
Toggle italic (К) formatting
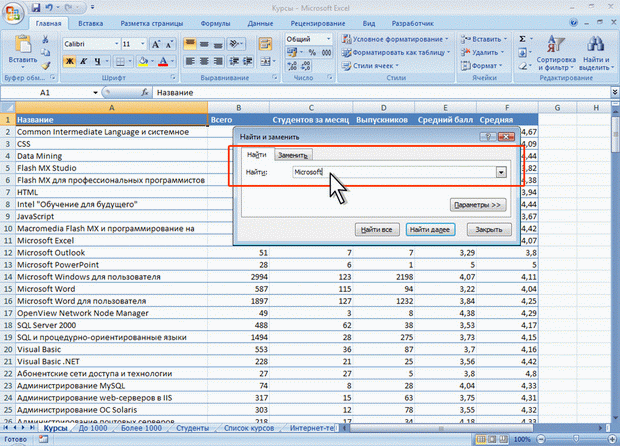coord(83,61)
